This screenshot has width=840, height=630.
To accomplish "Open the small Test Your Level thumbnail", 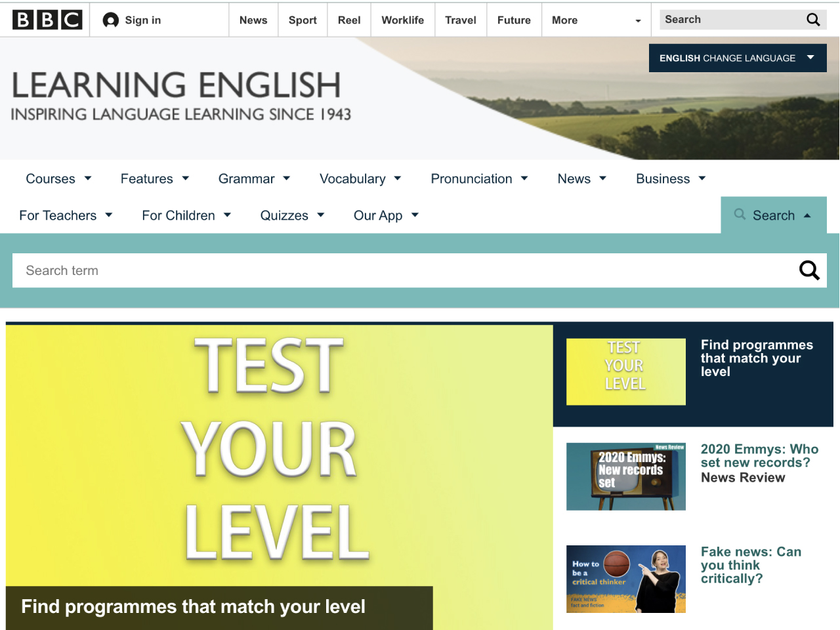I will point(626,371).
